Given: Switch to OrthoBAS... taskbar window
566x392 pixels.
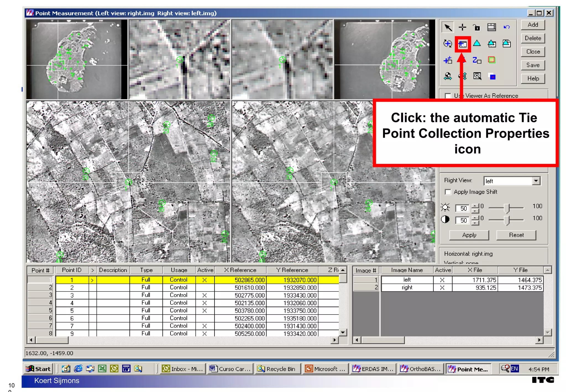Looking at the screenshot, I should (x=421, y=369).
